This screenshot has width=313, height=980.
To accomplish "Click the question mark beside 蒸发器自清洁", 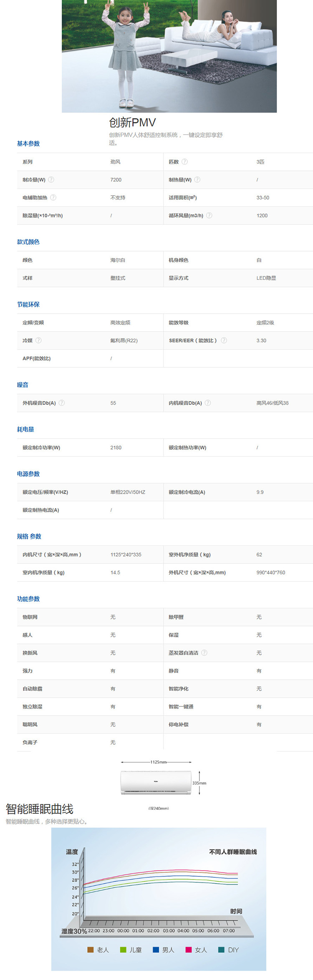I will click(x=204, y=653).
